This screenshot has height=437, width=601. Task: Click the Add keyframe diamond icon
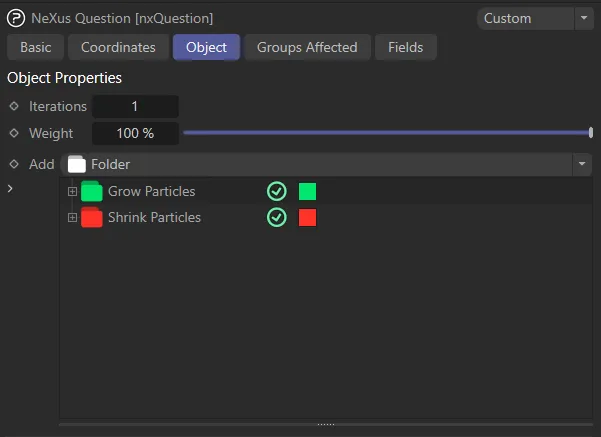[x=14, y=164]
